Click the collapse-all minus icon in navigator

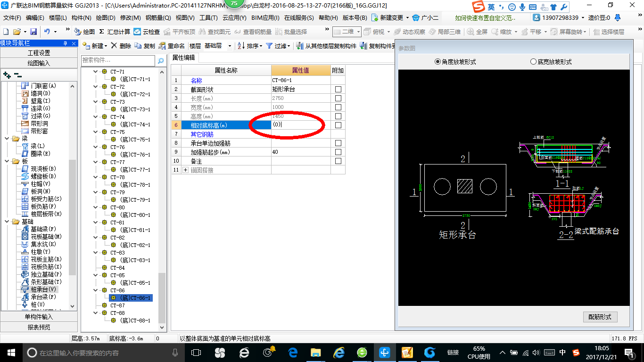[x=18, y=74]
